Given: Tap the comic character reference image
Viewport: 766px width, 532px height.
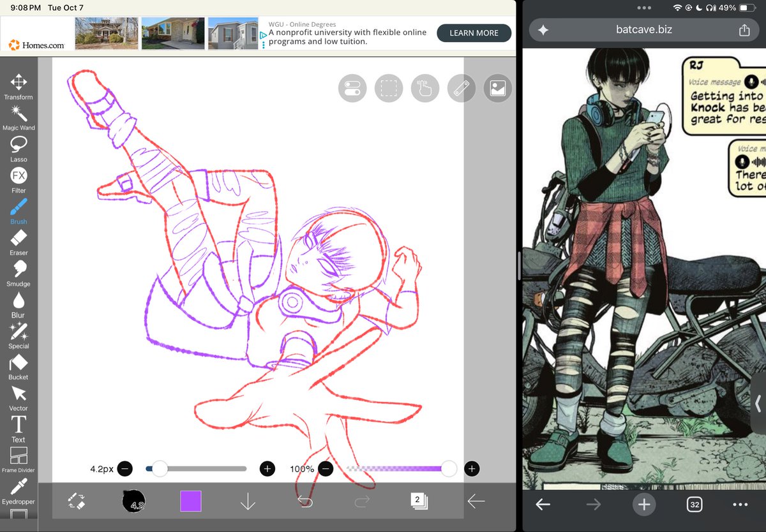Looking at the screenshot, I should pos(644,269).
